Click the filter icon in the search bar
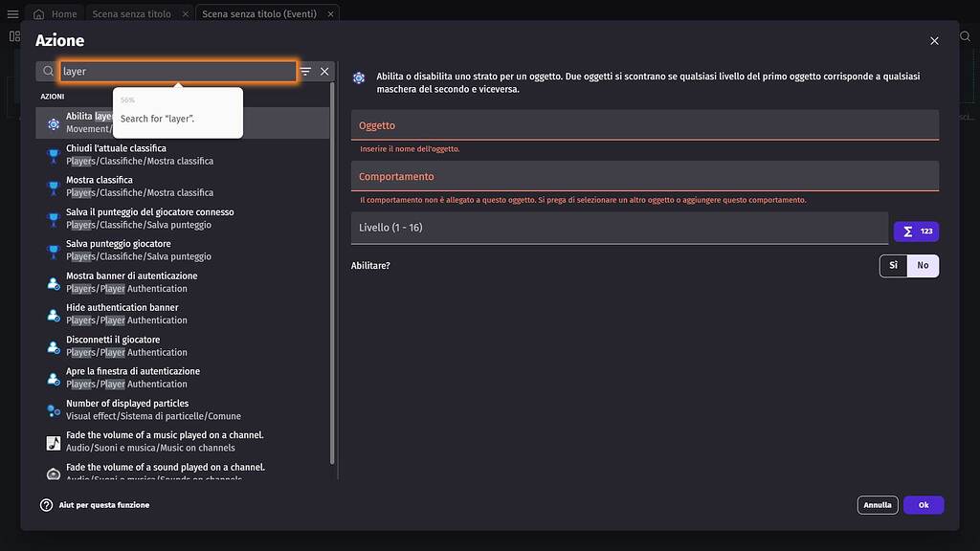The image size is (980, 551). [x=304, y=71]
